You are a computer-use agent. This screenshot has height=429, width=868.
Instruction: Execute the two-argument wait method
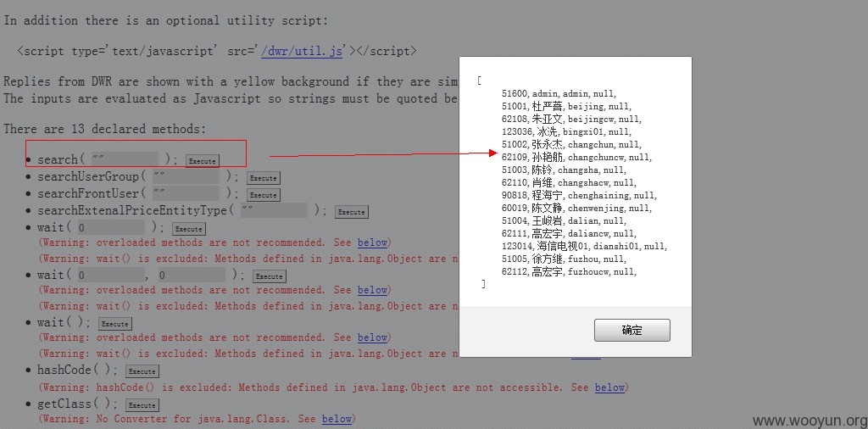tap(270, 276)
